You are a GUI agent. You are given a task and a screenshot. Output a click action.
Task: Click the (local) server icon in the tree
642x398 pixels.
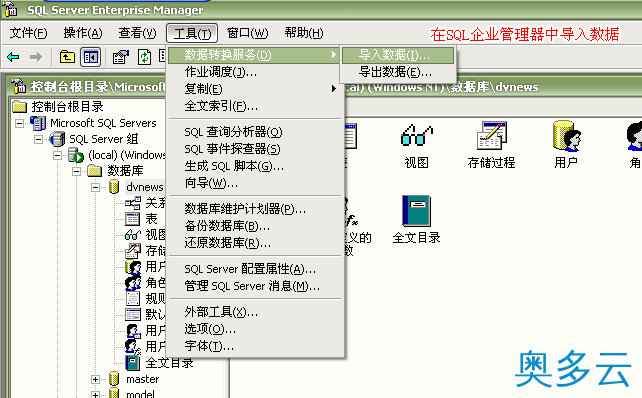76,155
